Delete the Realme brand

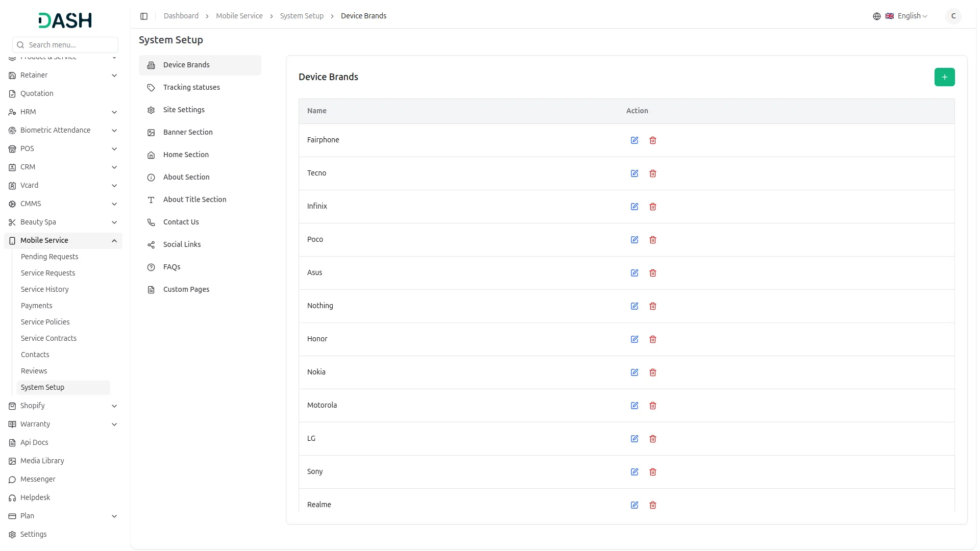(653, 505)
